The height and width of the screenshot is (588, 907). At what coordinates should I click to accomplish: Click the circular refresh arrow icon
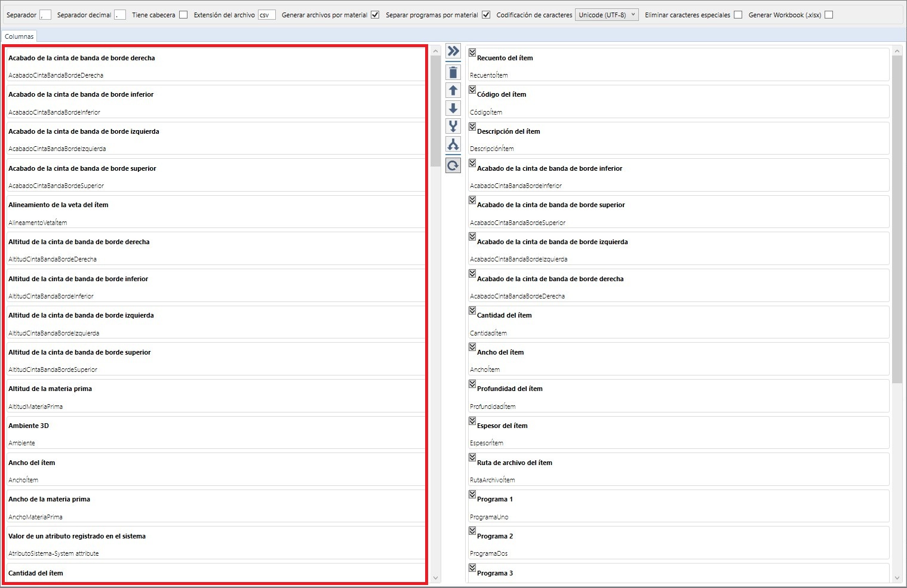pos(453,165)
